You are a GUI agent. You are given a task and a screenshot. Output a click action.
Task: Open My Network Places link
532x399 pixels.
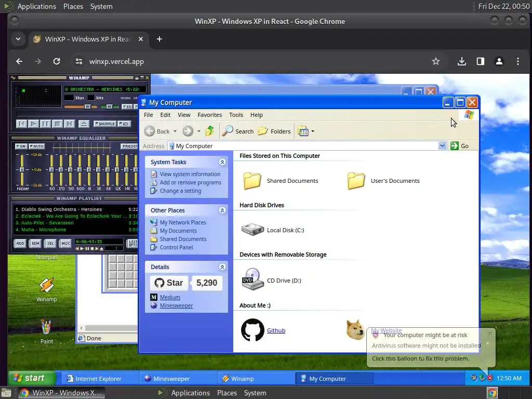pyautogui.click(x=183, y=222)
